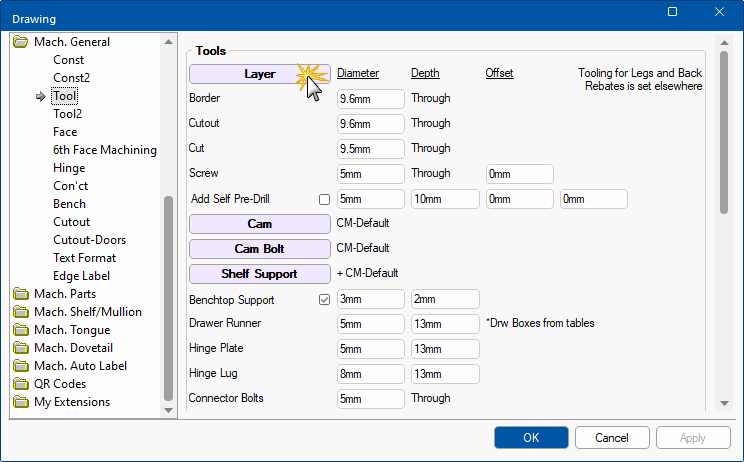Click the Mach. Parts folder icon
This screenshot has width=744, height=462.
tap(20, 294)
